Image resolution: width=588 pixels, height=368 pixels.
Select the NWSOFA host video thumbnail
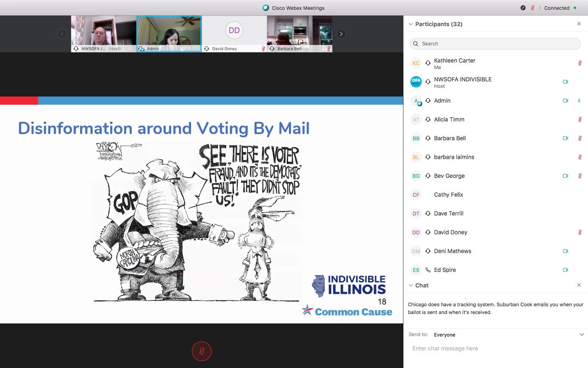pos(104,34)
